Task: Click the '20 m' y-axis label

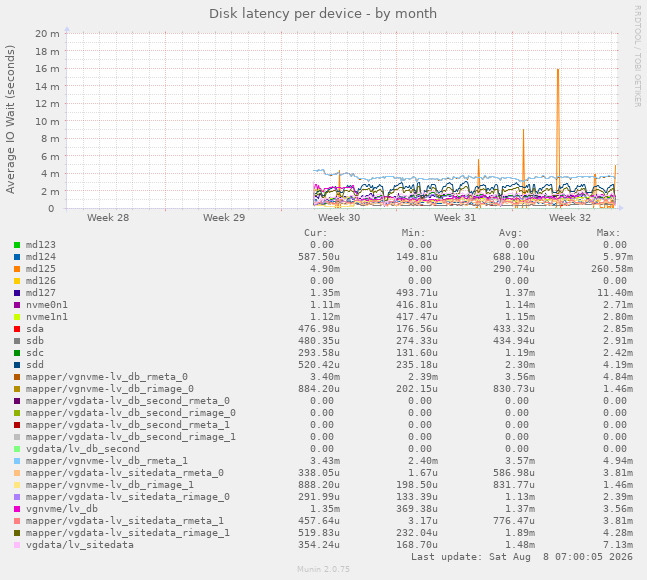Action: (47, 34)
